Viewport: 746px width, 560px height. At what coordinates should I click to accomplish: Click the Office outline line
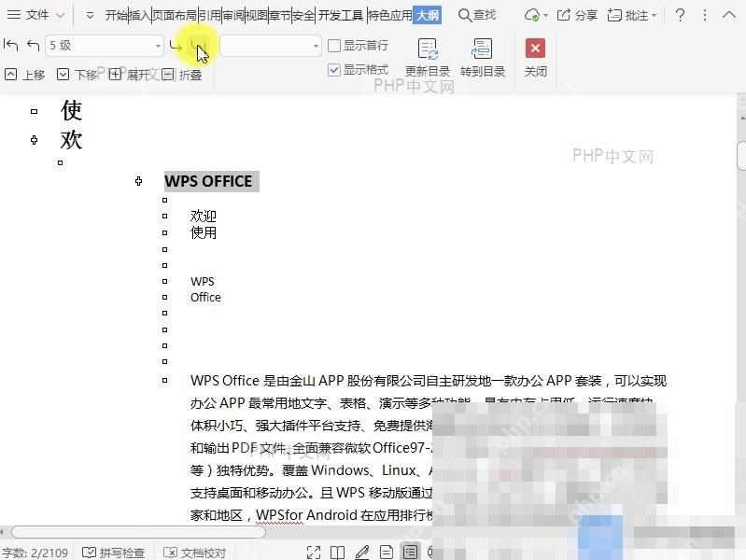(205, 298)
